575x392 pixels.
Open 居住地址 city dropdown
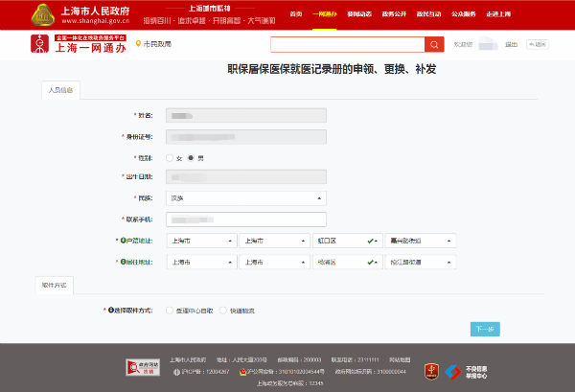pyautogui.click(x=275, y=263)
